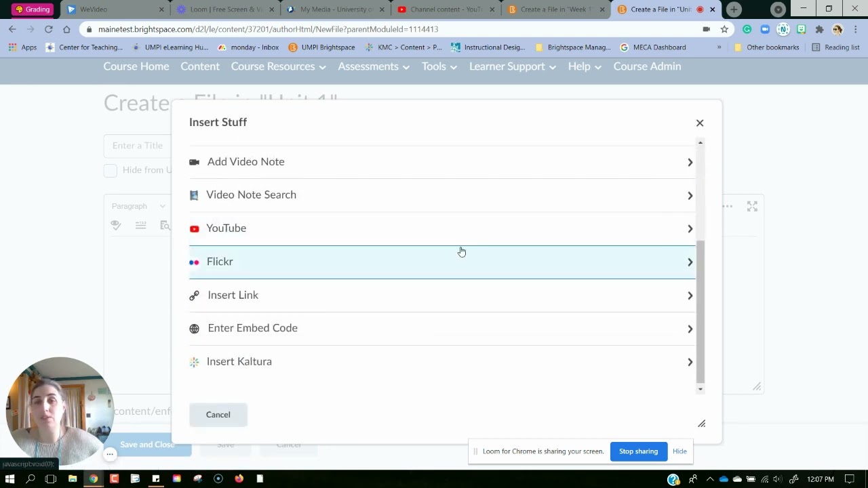Open Firefox from the taskbar

[x=239, y=479]
